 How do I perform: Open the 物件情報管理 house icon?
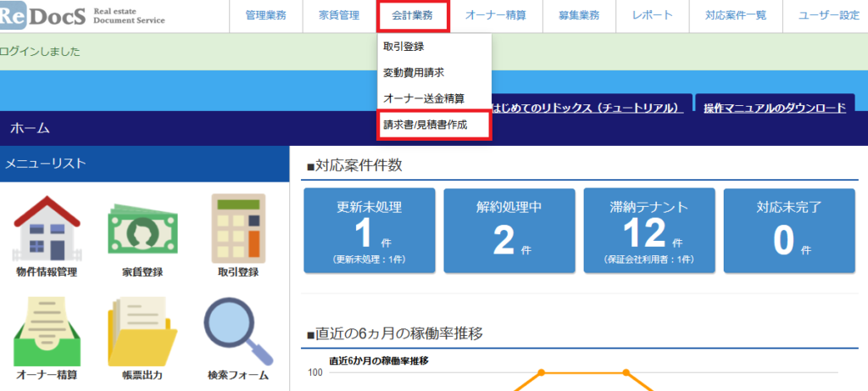coord(47,227)
